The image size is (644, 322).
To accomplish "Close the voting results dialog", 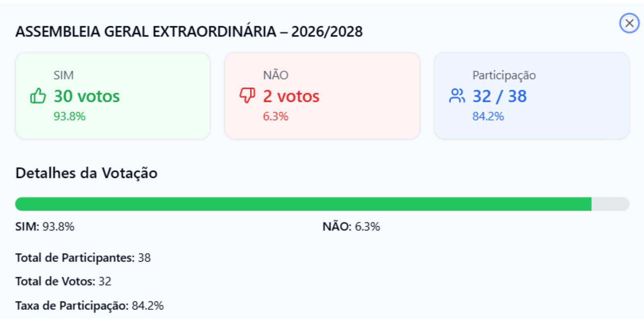I will 629,23.
